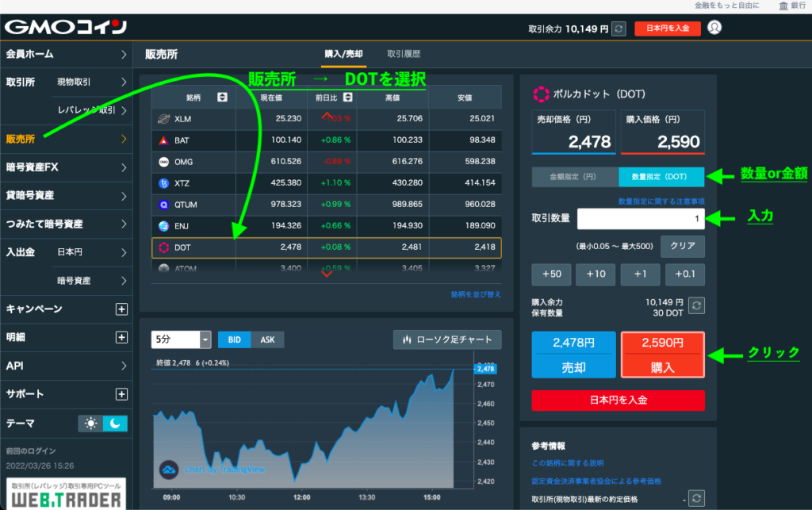Click the ENJ coin icon

point(163,226)
